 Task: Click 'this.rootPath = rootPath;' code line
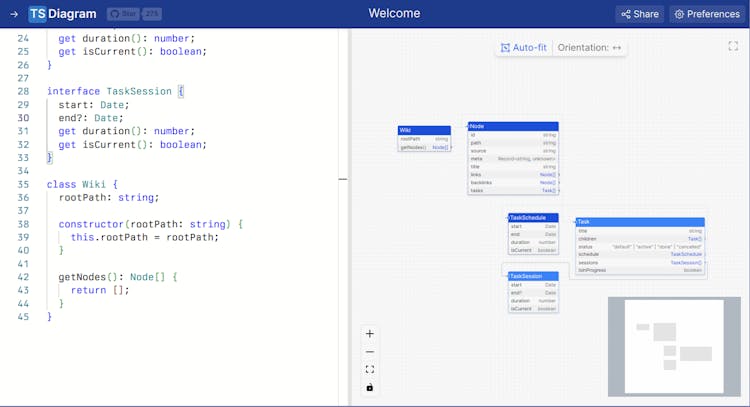(x=144, y=237)
